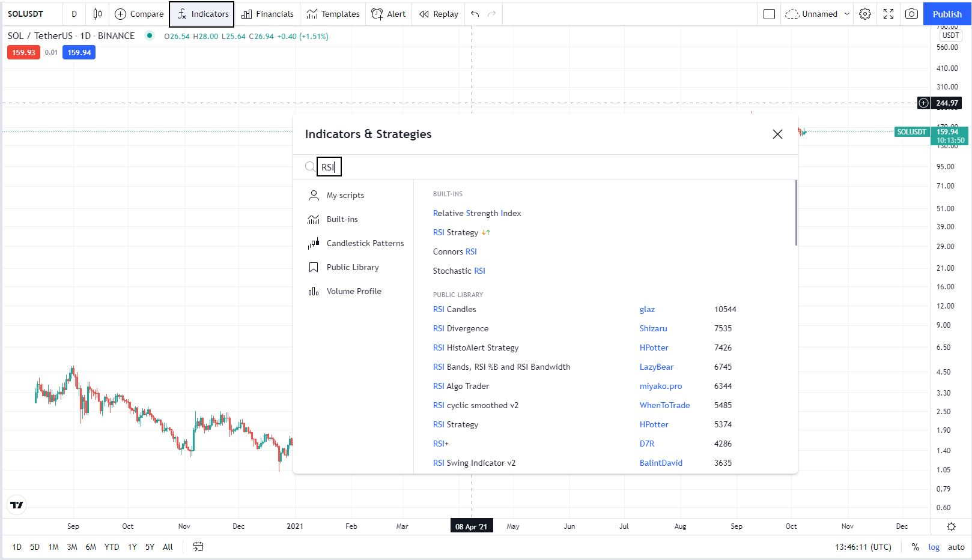Open chart settings gear in toolbar
The width and height of the screenshot is (972, 560).
(865, 14)
